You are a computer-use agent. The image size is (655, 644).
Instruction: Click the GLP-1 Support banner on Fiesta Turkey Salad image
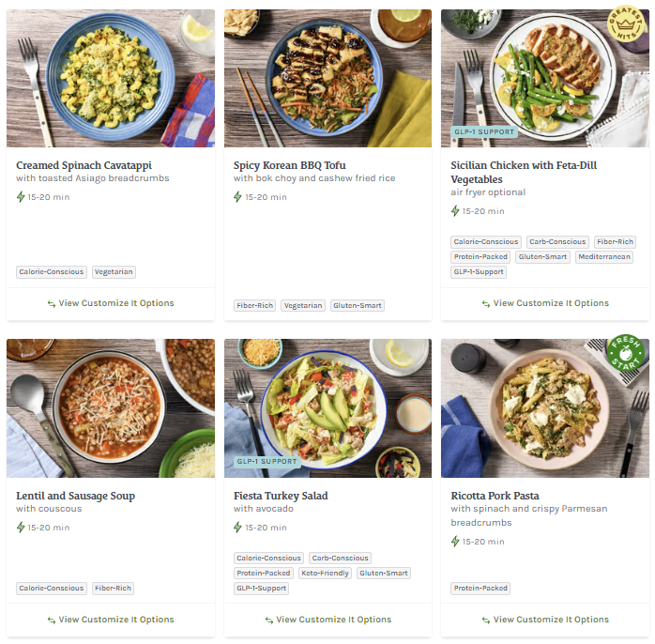click(267, 462)
